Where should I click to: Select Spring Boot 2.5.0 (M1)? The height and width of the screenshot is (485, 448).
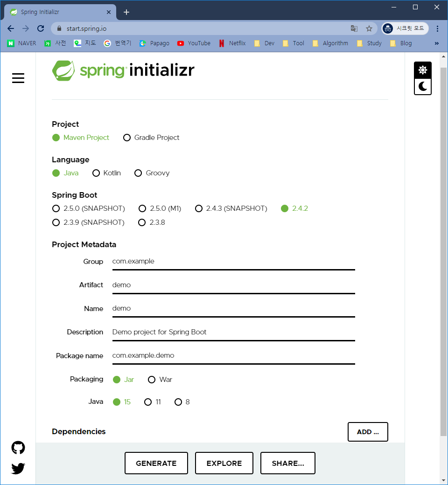pyautogui.click(x=160, y=208)
